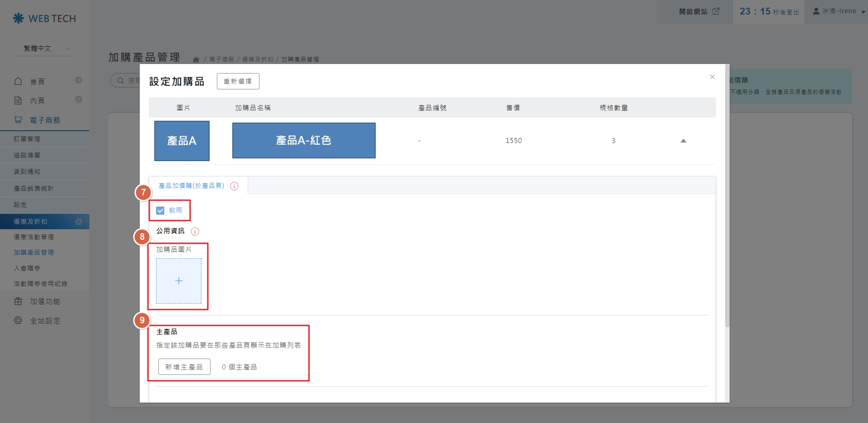Click the home icon in breadcrumb

click(196, 59)
